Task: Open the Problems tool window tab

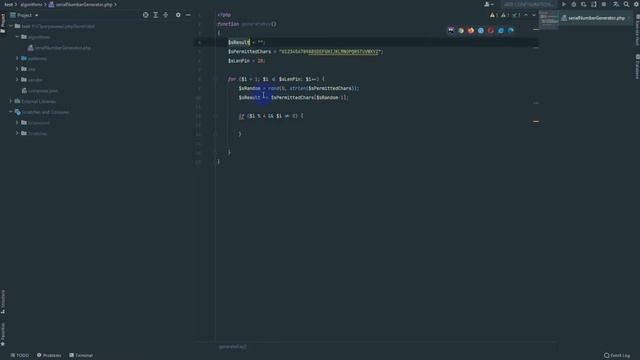Action: point(49,356)
